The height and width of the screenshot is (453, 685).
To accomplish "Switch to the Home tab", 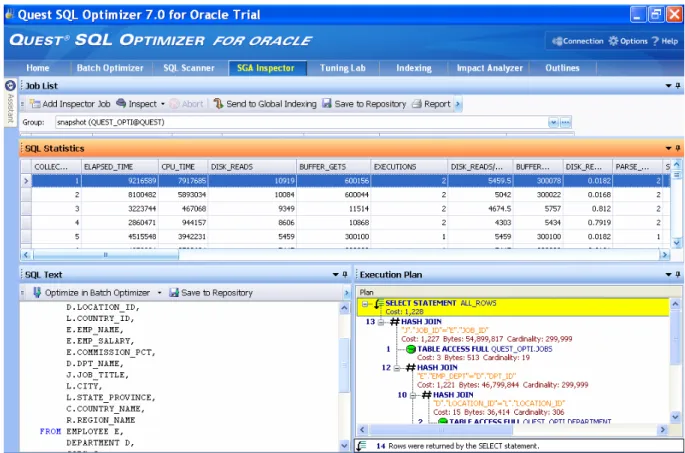I will pyautogui.click(x=38, y=68).
